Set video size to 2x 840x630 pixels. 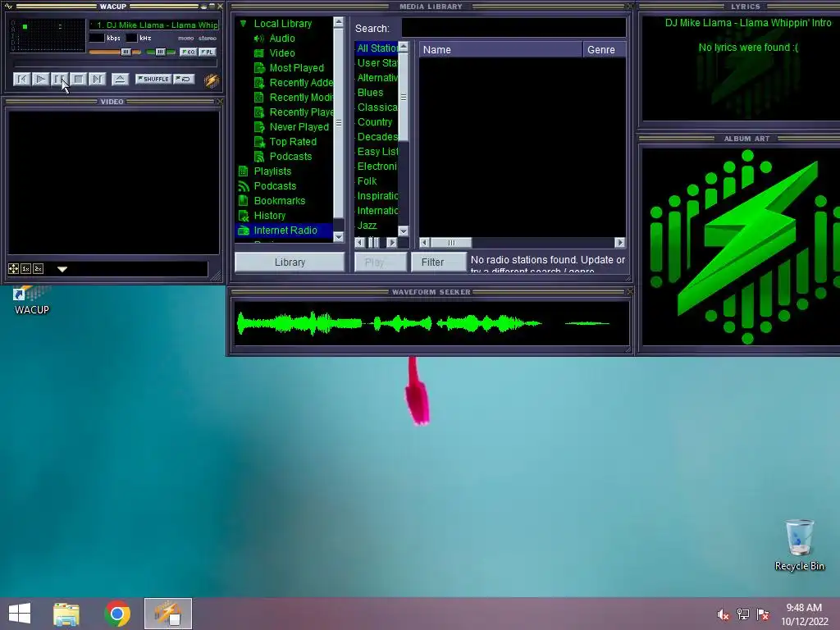coord(38,269)
